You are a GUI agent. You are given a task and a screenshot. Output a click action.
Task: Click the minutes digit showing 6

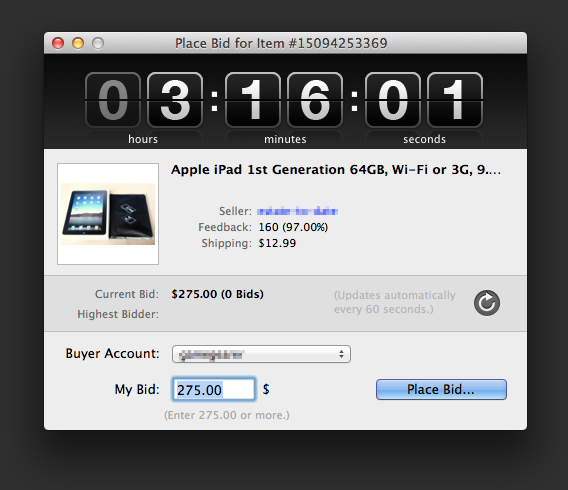tap(315, 100)
